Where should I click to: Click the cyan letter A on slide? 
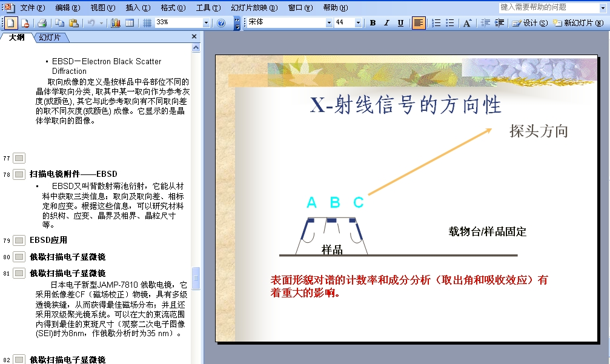coord(311,203)
